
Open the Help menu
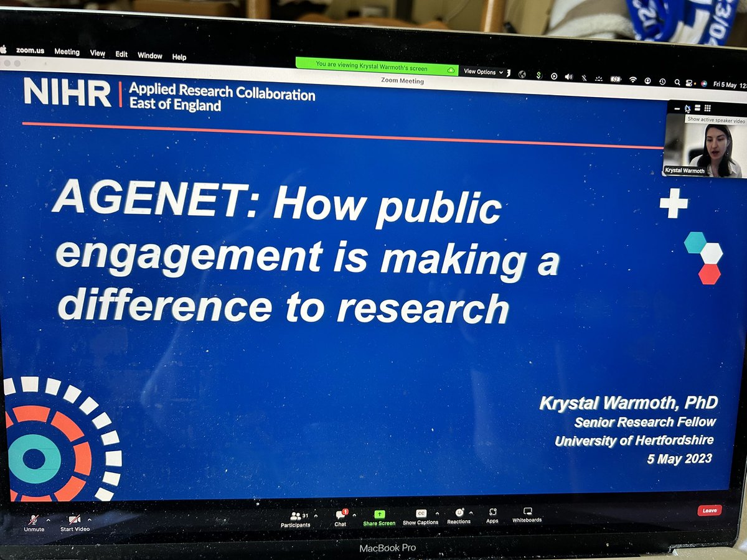(x=179, y=57)
